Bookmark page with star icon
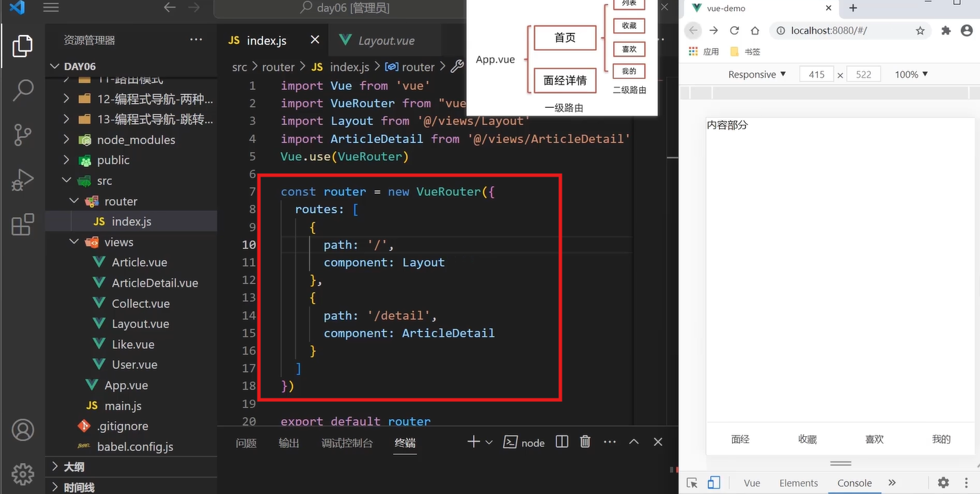Image resolution: width=980 pixels, height=494 pixels. [x=920, y=30]
